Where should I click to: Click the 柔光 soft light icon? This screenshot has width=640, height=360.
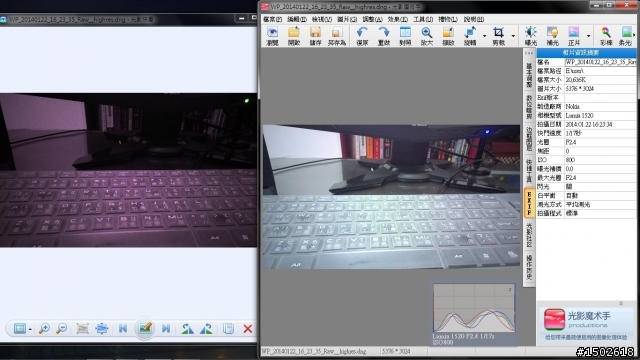click(626, 36)
